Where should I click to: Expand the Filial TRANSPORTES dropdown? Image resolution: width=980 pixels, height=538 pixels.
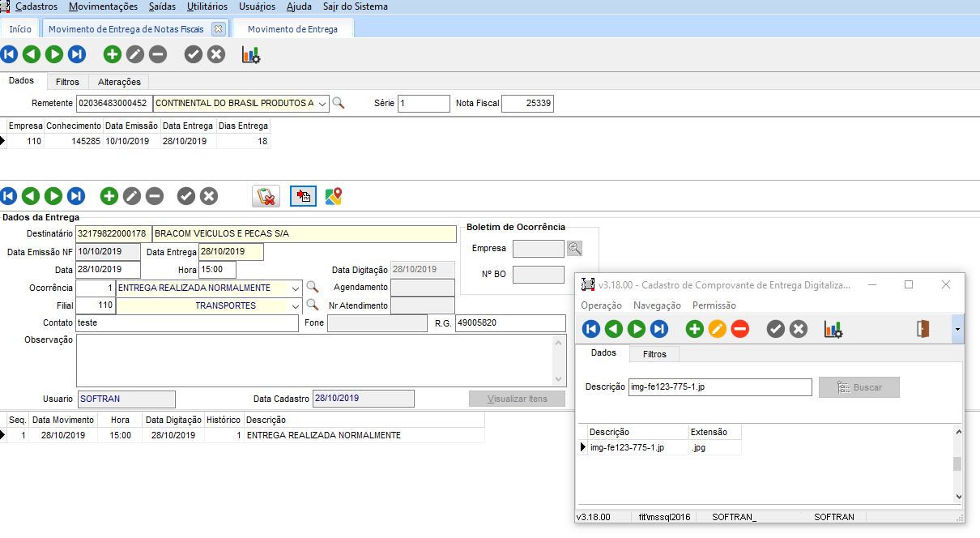[x=295, y=306]
